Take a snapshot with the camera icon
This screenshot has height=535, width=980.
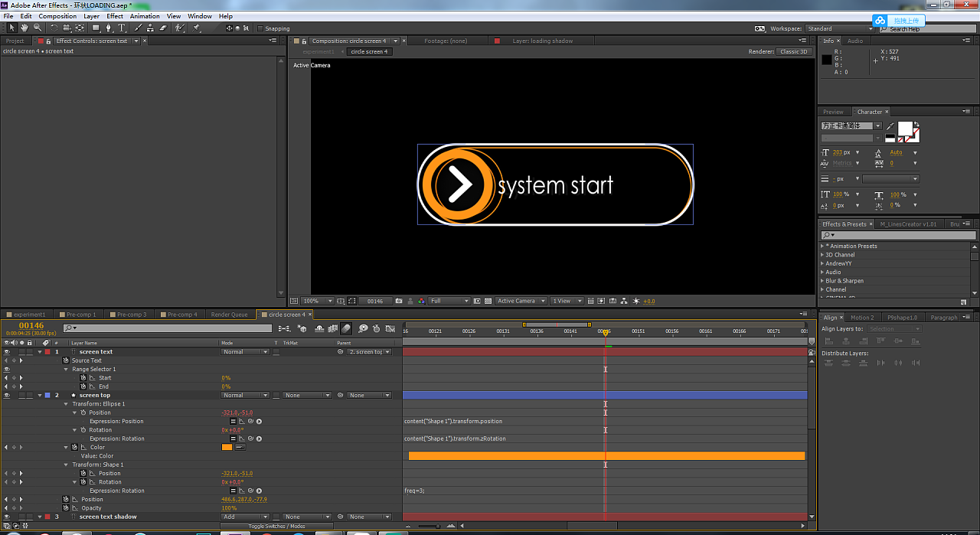399,301
